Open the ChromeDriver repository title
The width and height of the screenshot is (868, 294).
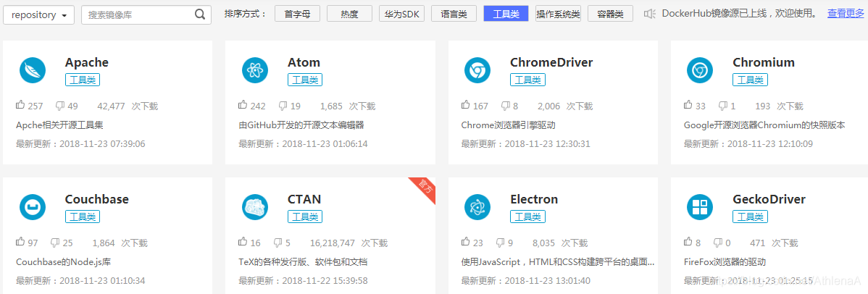pyautogui.click(x=551, y=62)
